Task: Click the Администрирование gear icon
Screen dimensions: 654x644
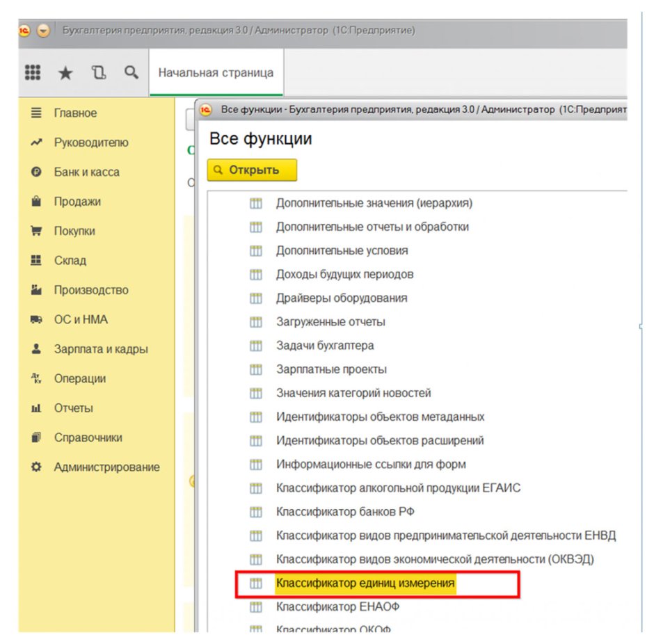Action: coord(36,467)
